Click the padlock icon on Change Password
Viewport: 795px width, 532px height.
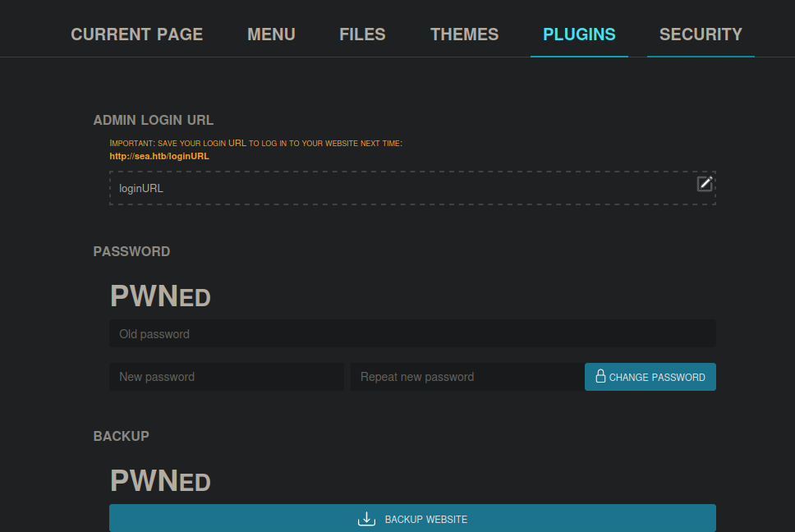(600, 377)
